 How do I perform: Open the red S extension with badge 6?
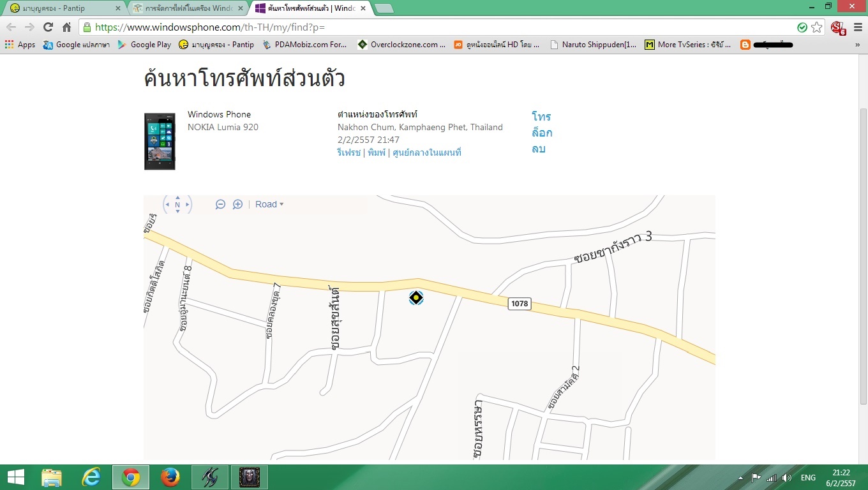(x=838, y=27)
